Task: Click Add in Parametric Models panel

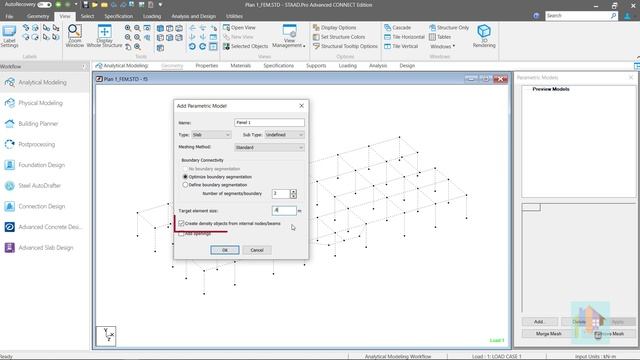Action: click(x=539, y=322)
